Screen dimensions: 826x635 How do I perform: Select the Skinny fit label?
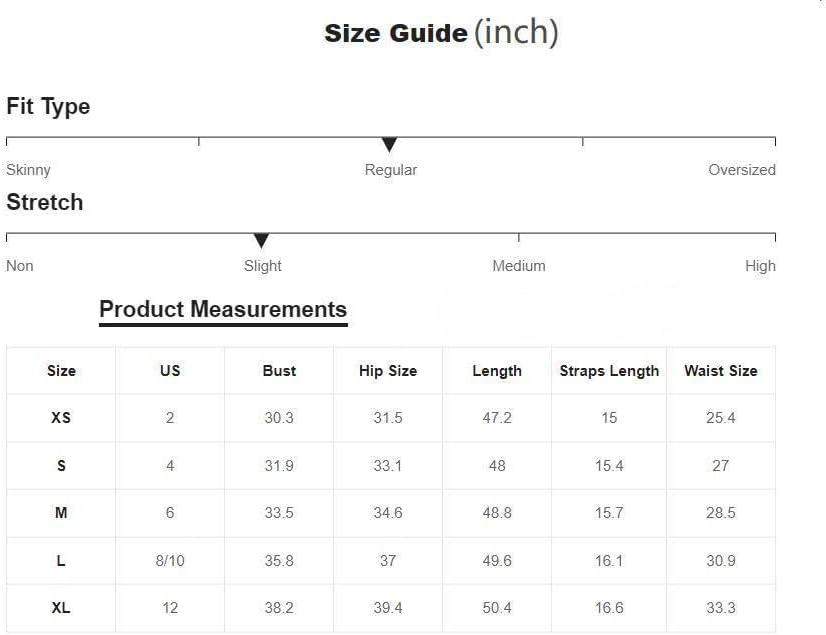[x=28, y=170]
